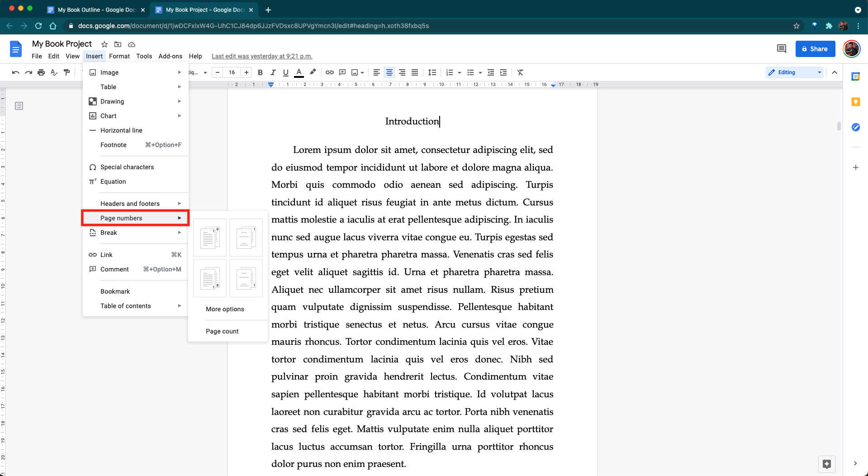Click the blue Share button
Image resolution: width=868 pixels, height=476 pixels.
click(815, 49)
